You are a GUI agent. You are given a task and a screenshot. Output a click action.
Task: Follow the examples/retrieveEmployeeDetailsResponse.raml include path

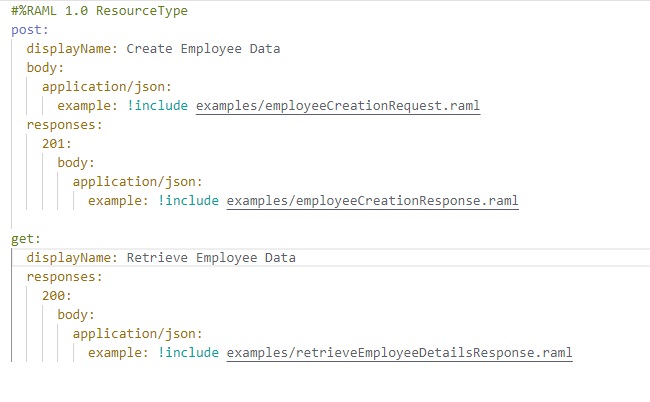399,353
